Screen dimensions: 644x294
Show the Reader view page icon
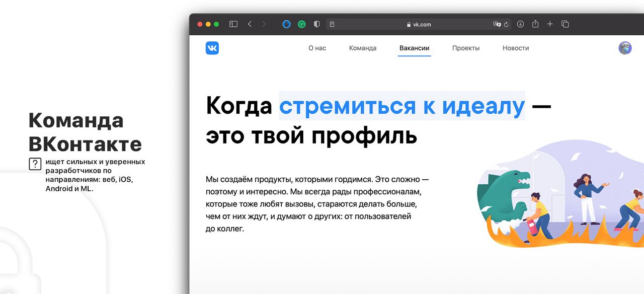pos(332,24)
